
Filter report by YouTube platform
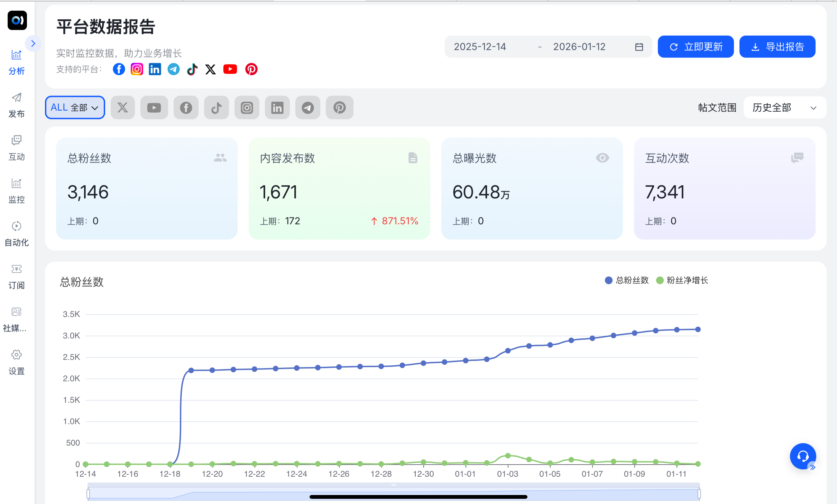click(x=154, y=108)
